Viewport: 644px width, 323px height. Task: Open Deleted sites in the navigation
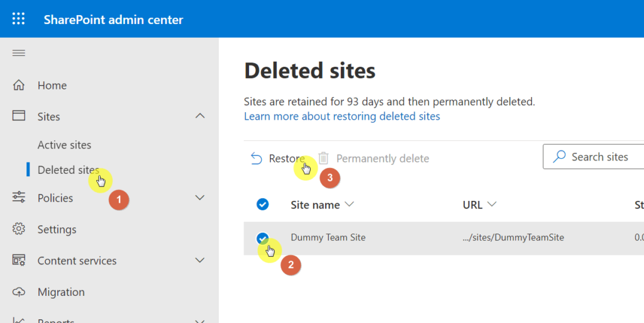[x=69, y=170]
